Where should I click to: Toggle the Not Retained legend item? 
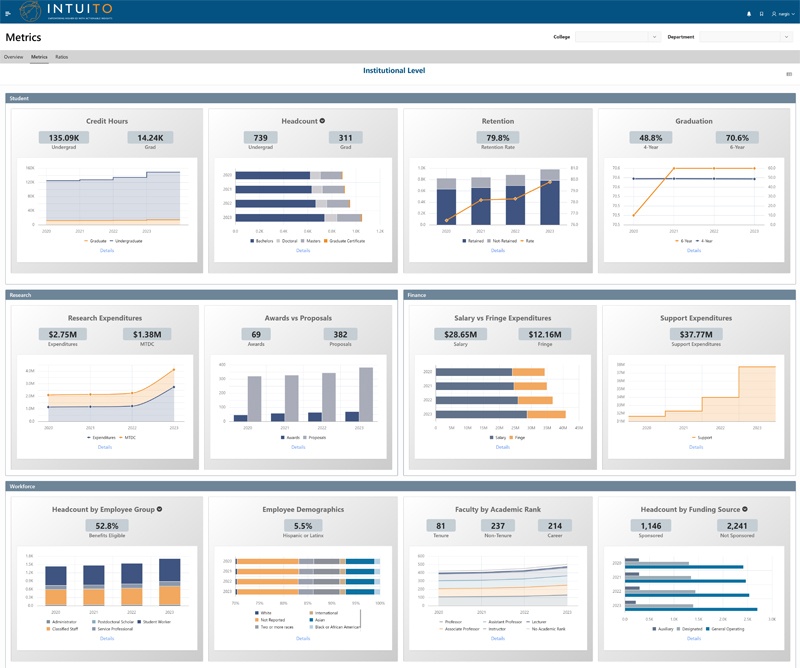coord(502,241)
